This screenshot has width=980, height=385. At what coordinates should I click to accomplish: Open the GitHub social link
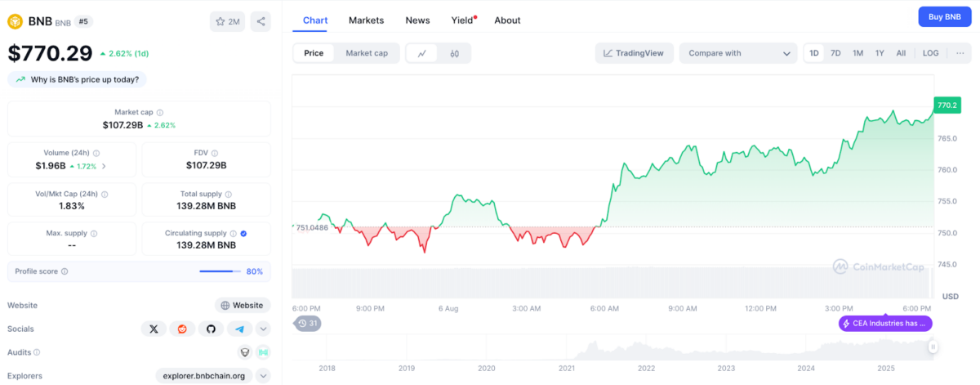(x=211, y=329)
